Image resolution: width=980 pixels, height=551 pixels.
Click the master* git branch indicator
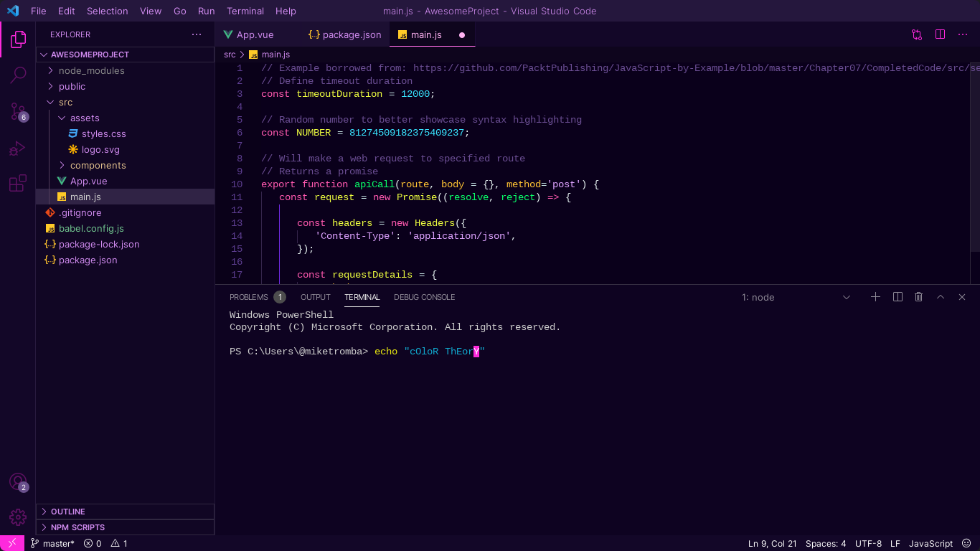click(52, 543)
